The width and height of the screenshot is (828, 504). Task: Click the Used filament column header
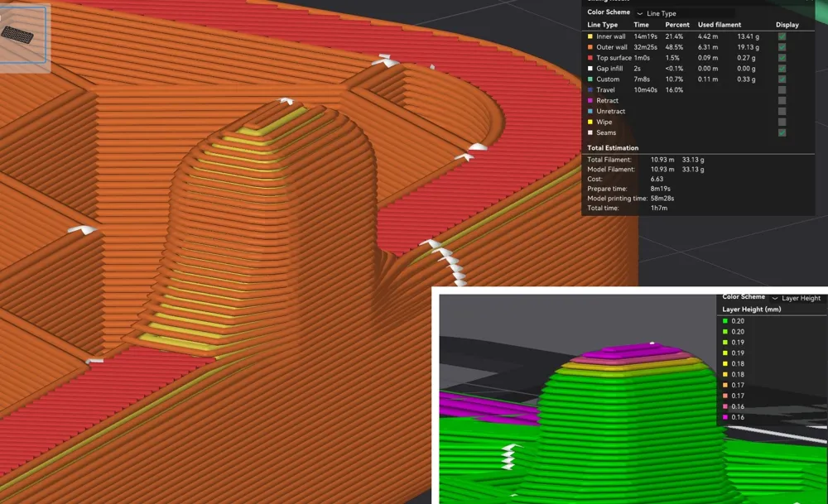coord(720,25)
